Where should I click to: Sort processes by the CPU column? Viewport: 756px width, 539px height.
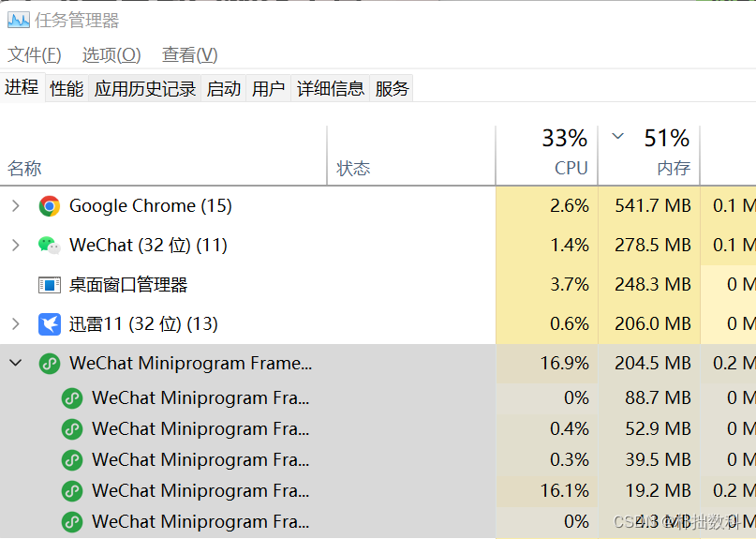[x=547, y=155]
